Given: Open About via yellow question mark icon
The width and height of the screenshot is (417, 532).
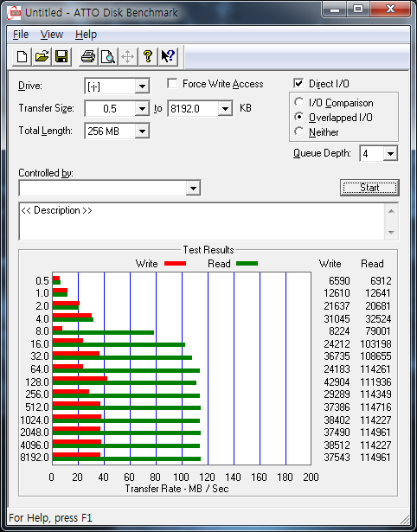Looking at the screenshot, I should tap(148, 57).
